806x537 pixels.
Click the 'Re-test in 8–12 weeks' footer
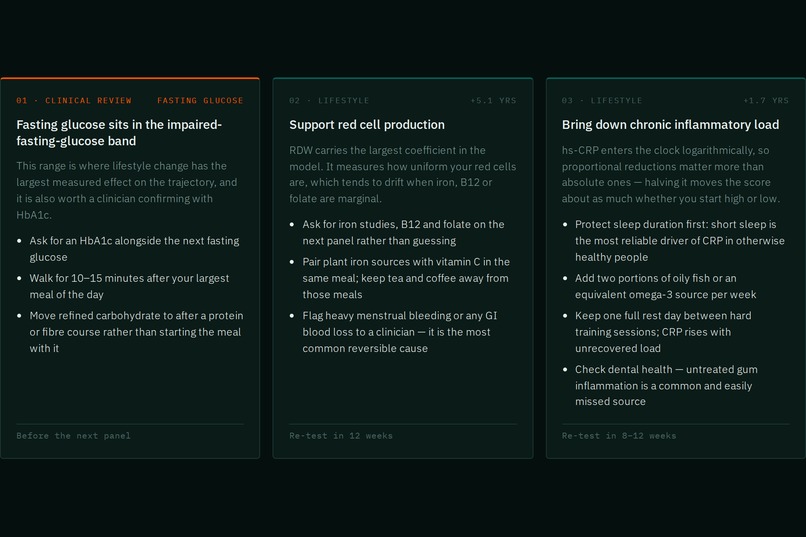click(x=619, y=436)
